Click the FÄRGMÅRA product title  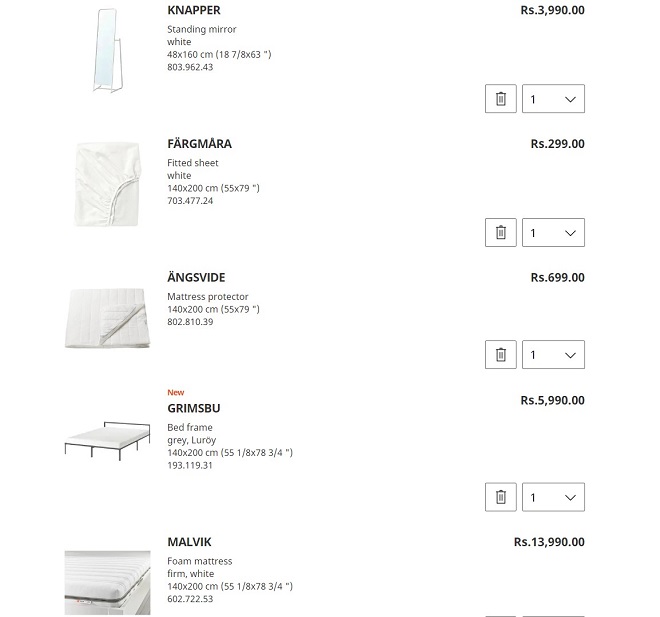pyautogui.click(x=199, y=144)
